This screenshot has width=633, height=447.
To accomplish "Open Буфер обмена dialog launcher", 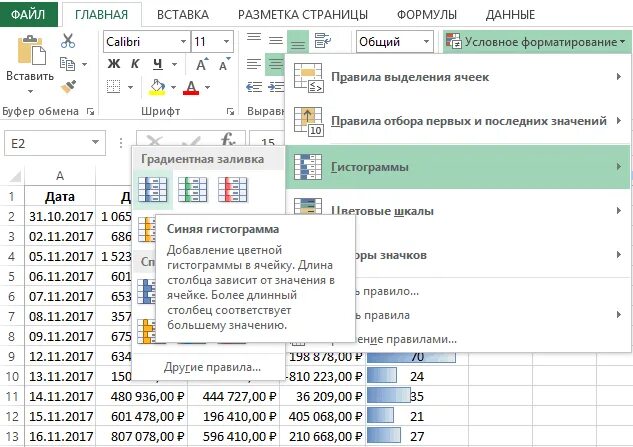I will pyautogui.click(x=91, y=111).
